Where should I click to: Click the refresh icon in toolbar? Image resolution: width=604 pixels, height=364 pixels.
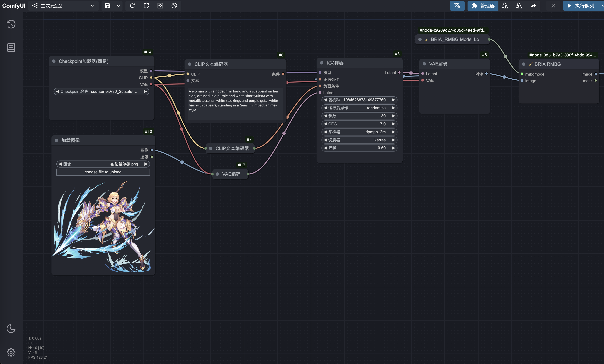coord(132,6)
